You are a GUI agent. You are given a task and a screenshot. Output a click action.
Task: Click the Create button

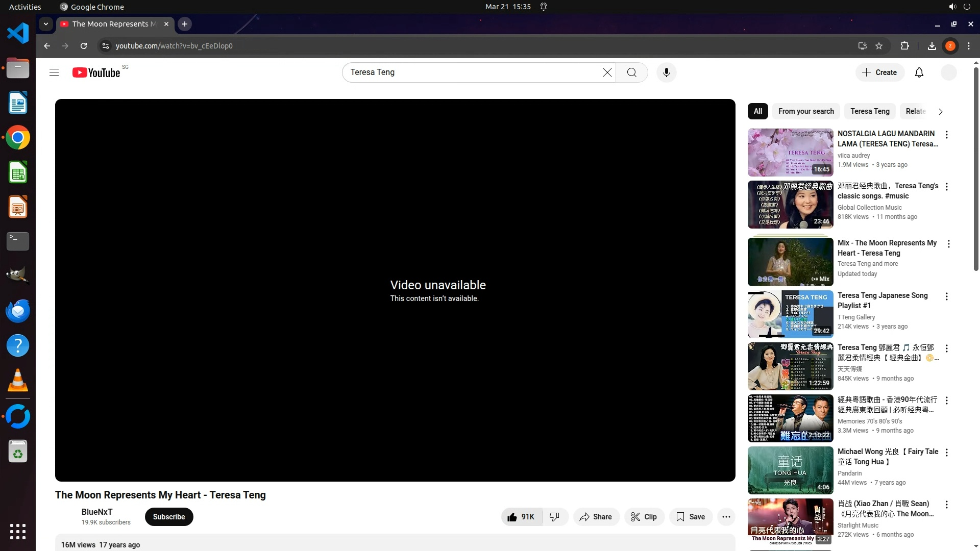pyautogui.click(x=879, y=72)
